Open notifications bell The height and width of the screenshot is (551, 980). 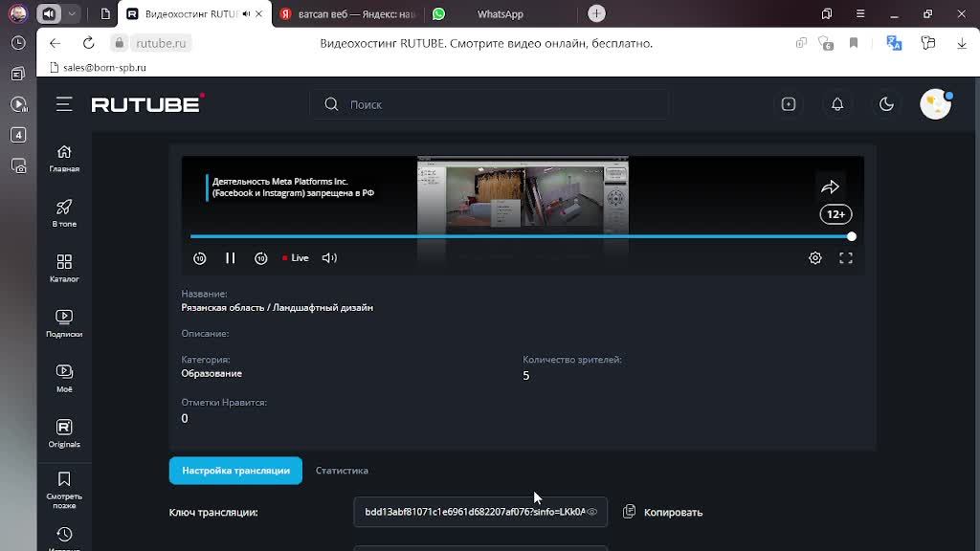click(x=837, y=104)
